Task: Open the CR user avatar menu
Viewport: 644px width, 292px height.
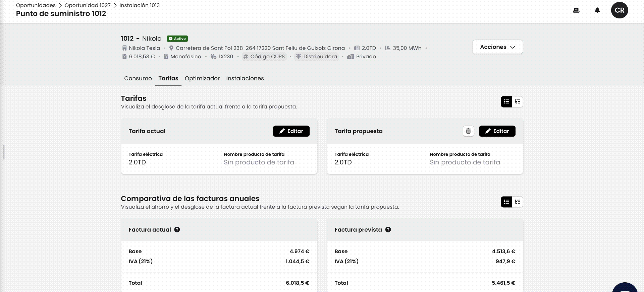Action: [x=620, y=10]
